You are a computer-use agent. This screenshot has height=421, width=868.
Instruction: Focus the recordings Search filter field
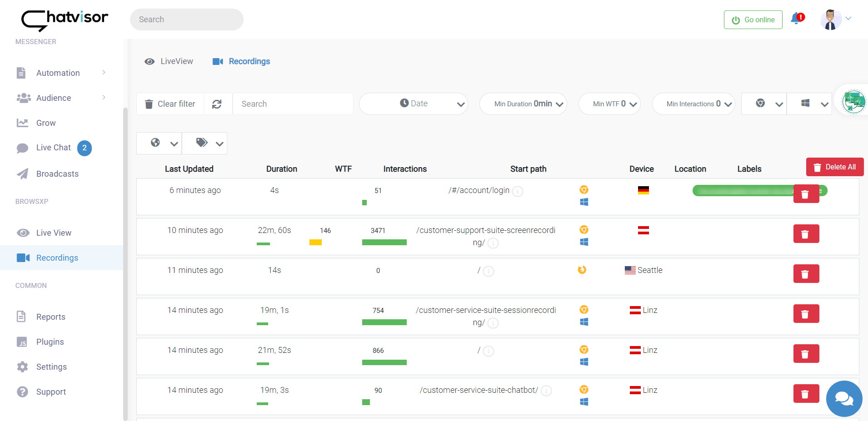coord(293,104)
